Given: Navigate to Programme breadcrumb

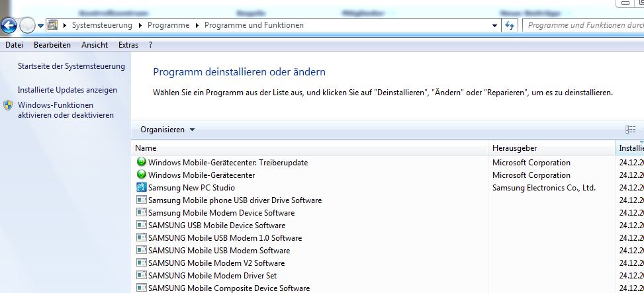Looking at the screenshot, I should (x=168, y=25).
